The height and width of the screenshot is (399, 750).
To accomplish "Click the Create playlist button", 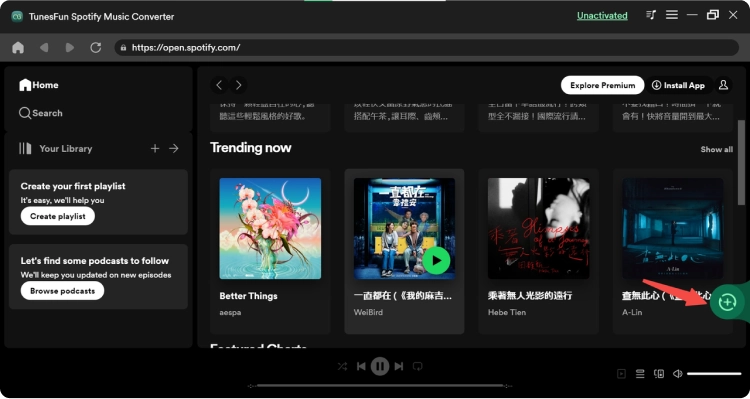I will coord(58,216).
